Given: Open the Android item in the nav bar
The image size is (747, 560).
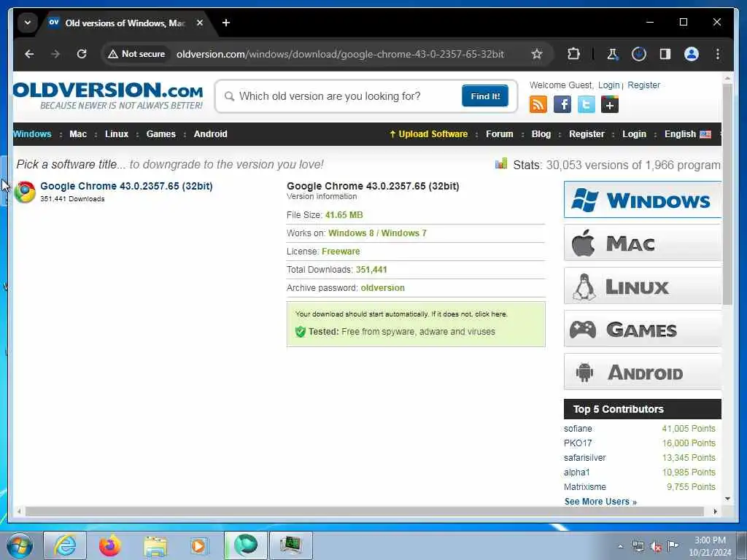Looking at the screenshot, I should tap(211, 134).
